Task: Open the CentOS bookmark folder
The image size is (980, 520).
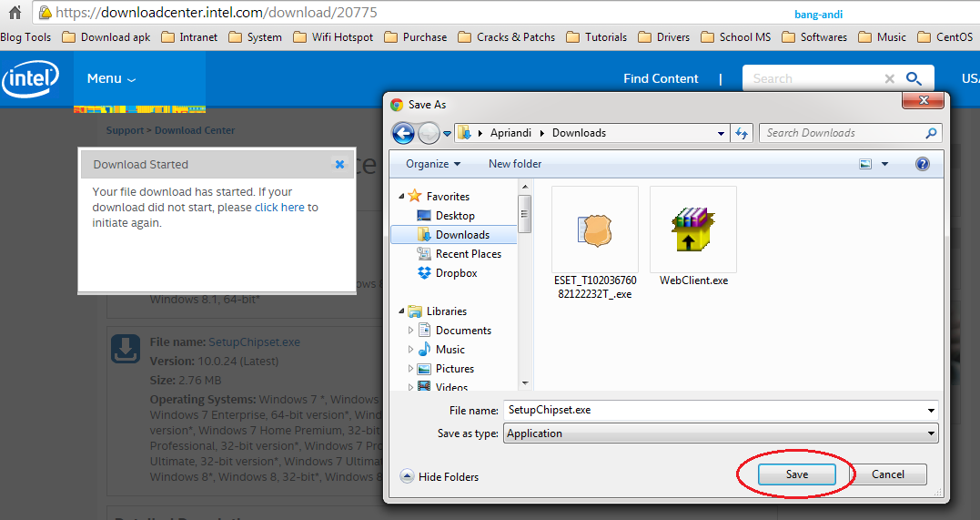Action: (x=945, y=37)
